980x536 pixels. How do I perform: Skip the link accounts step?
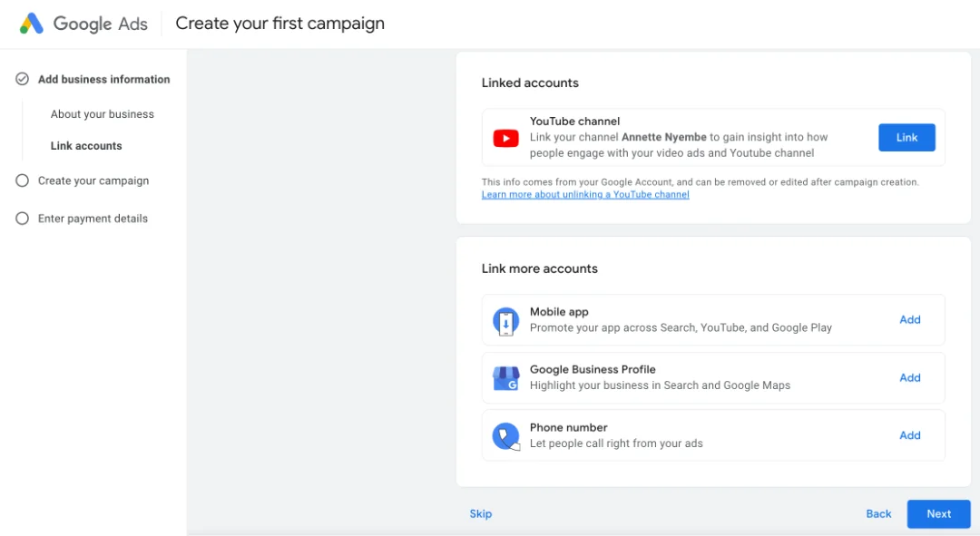point(481,513)
